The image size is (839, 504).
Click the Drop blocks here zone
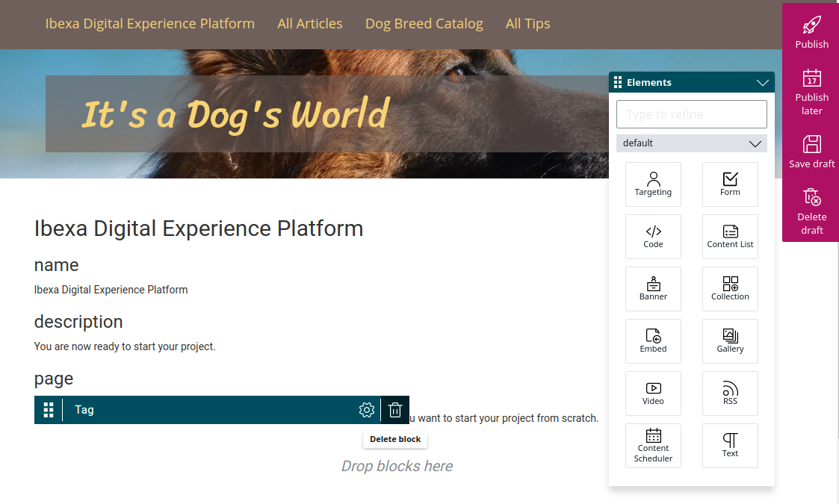[397, 466]
